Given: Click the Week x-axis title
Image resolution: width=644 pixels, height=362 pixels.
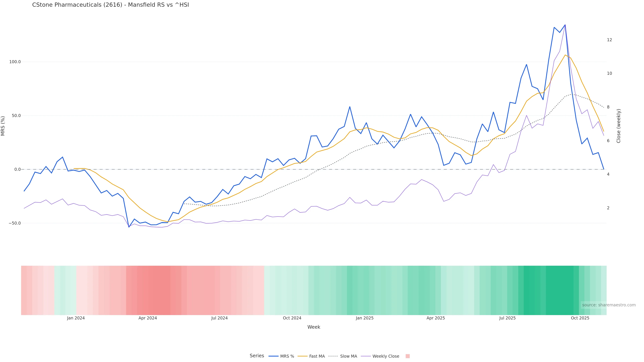Looking at the screenshot, I should point(314,327).
